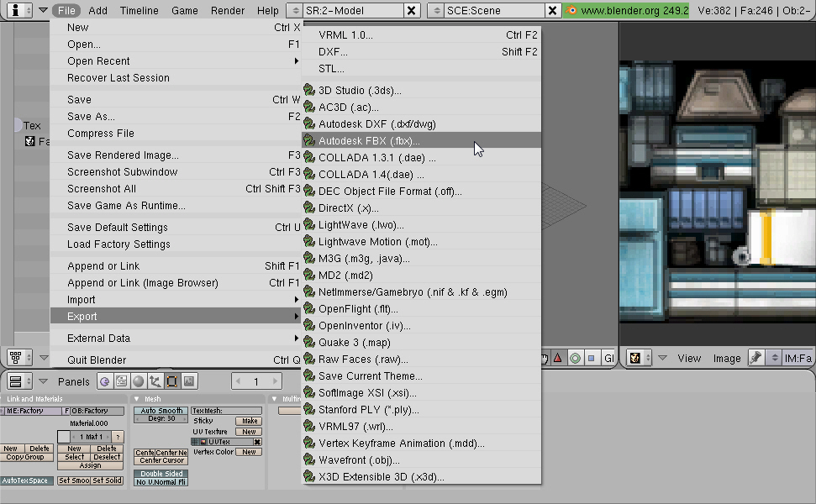Click the TexMesh input field
Image resolution: width=816 pixels, height=504 pixels.
pos(226,411)
